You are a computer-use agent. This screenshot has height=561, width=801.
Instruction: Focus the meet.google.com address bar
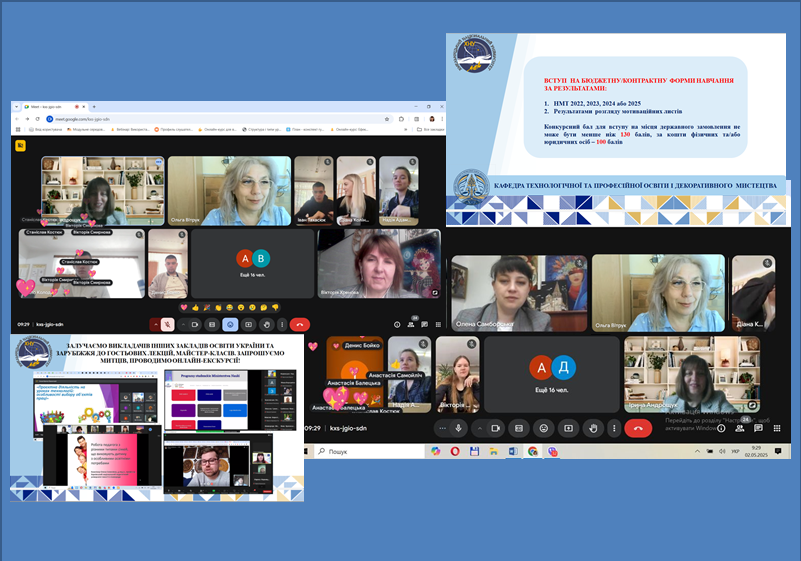(219, 119)
